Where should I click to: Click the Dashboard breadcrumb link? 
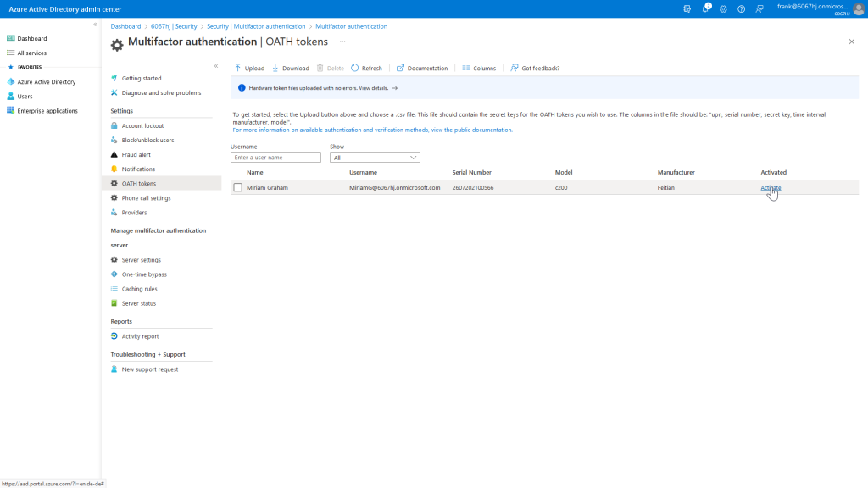[125, 26]
